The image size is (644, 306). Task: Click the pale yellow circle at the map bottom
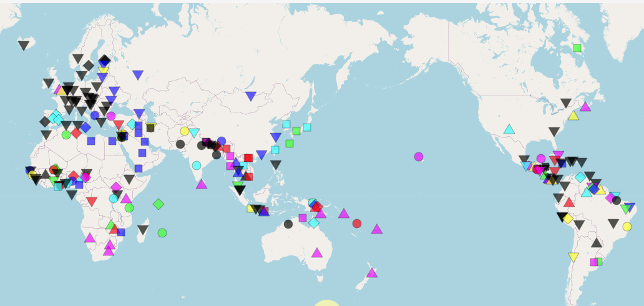pyautogui.click(x=326, y=304)
